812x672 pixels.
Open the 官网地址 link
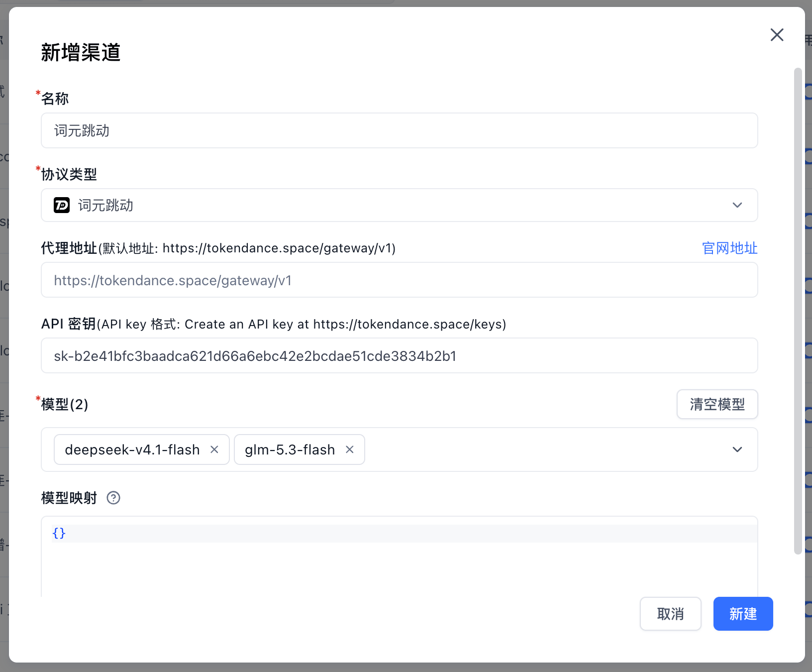click(729, 248)
